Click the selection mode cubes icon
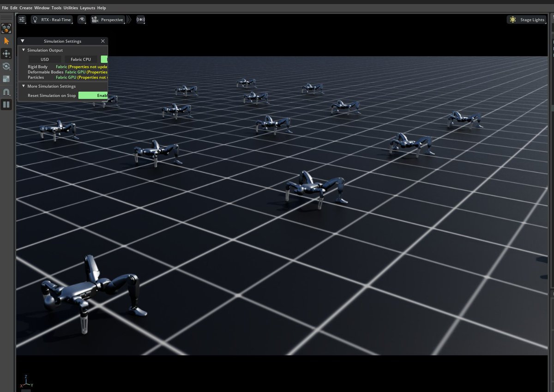The image size is (554, 392). pos(6,28)
